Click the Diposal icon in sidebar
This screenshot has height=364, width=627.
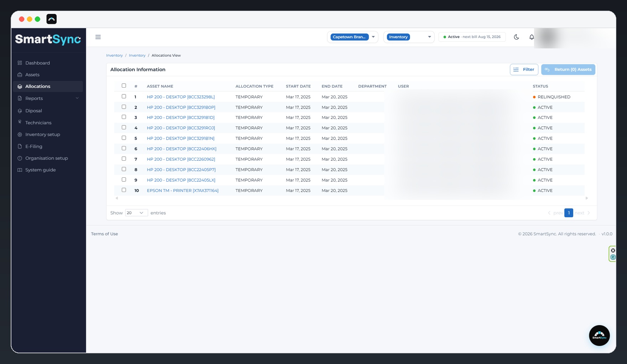pyautogui.click(x=20, y=111)
